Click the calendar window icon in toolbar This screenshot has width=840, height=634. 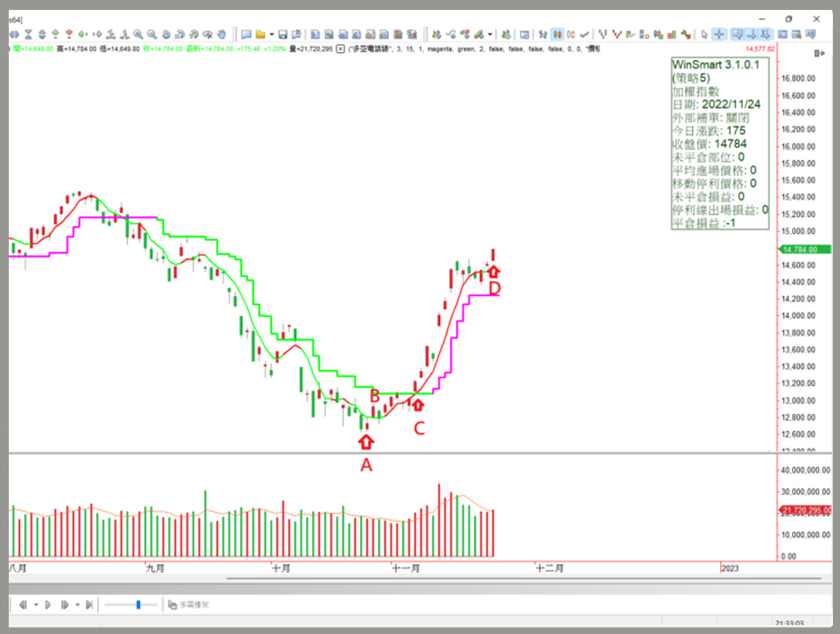(x=525, y=35)
